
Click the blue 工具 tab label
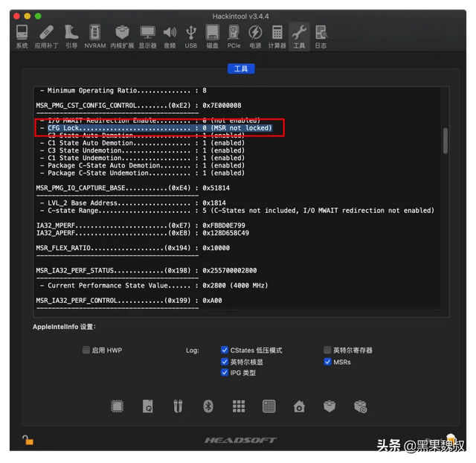pyautogui.click(x=241, y=69)
